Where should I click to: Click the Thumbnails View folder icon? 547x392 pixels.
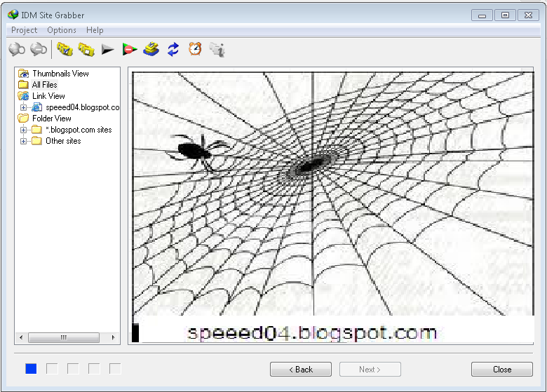click(23, 74)
